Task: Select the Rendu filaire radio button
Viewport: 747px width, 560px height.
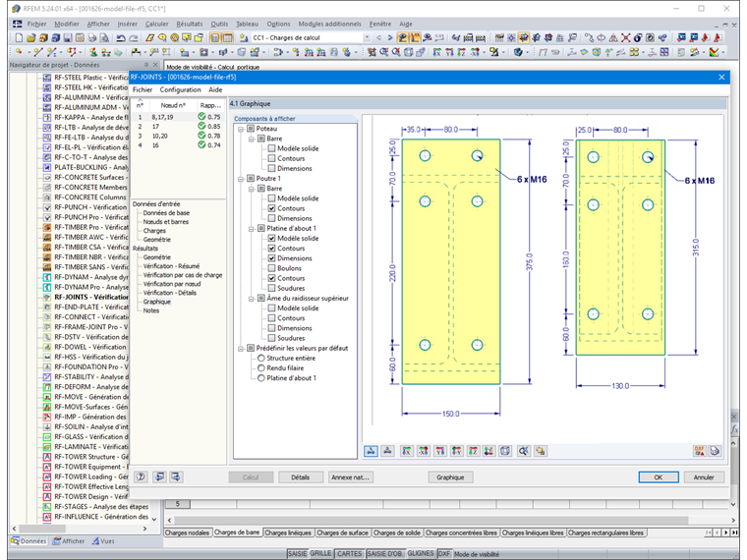Action: click(261, 368)
